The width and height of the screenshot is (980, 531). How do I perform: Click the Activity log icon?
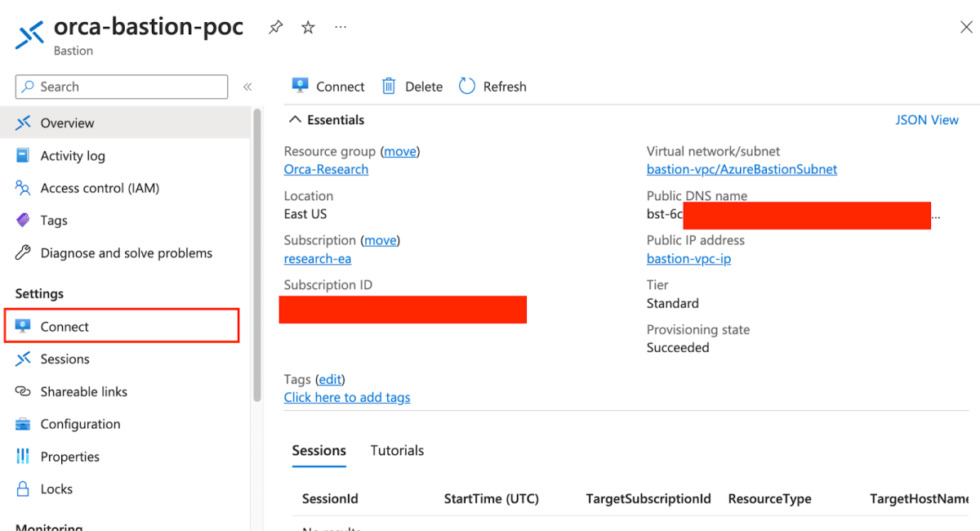[x=23, y=155]
